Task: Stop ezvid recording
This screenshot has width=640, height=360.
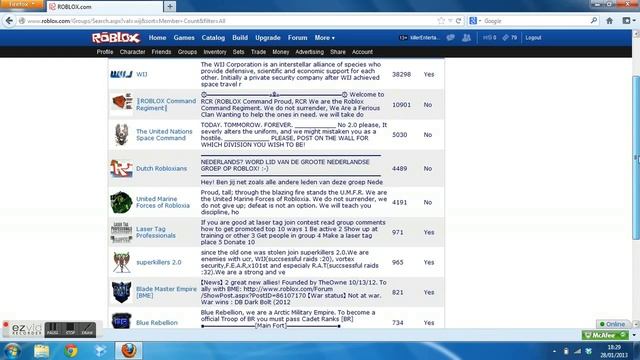Action: [x=70, y=329]
